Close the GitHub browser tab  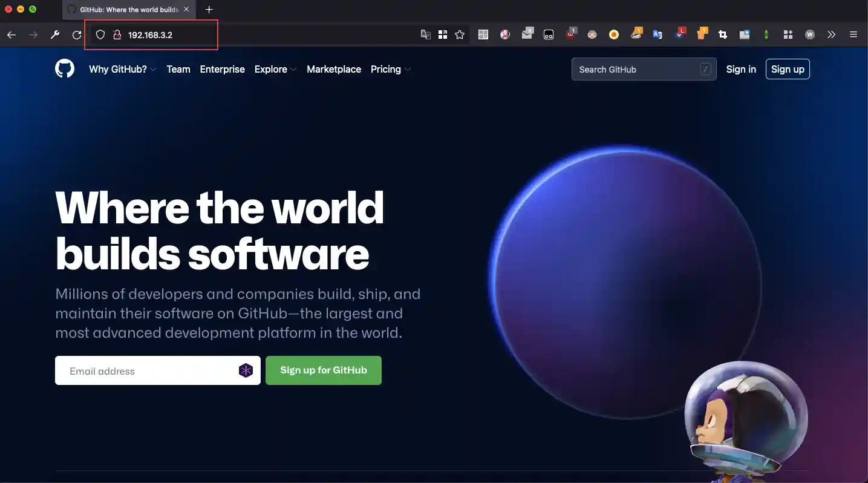(186, 10)
